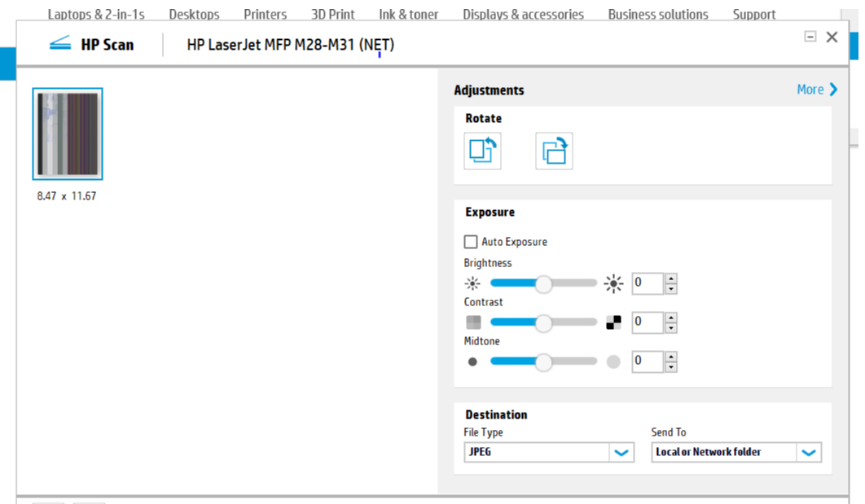This screenshot has height=504, width=865.
Task: Rotate the scan clockwise
Action: pos(554,151)
